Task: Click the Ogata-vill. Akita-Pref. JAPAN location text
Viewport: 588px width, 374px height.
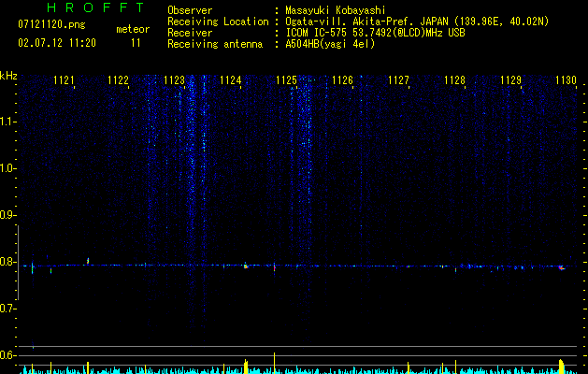Action: pyautogui.click(x=417, y=22)
